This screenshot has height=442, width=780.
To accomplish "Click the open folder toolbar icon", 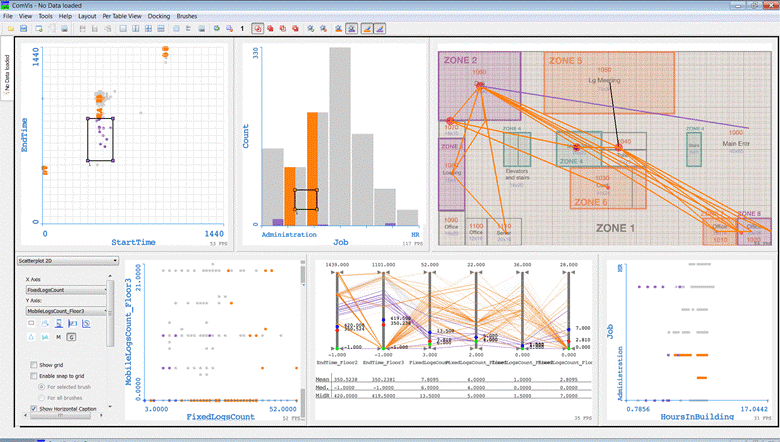I will 10,29.
